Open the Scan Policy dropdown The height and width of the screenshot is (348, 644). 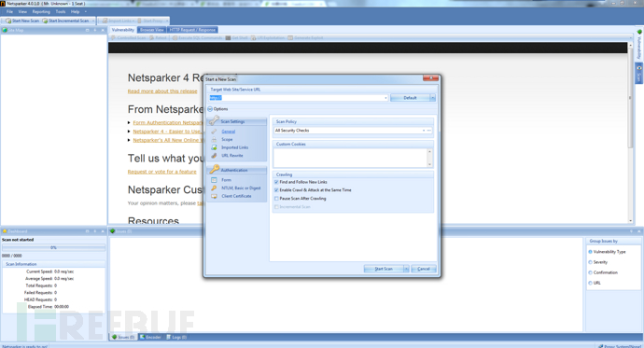pos(424,131)
